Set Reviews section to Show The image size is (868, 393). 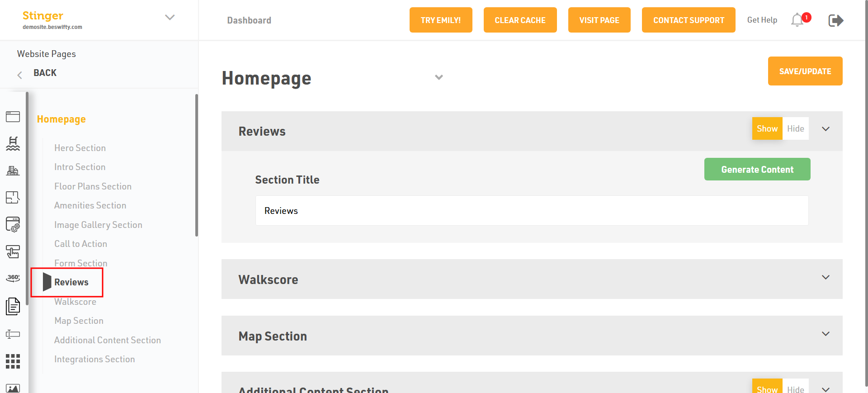767,129
